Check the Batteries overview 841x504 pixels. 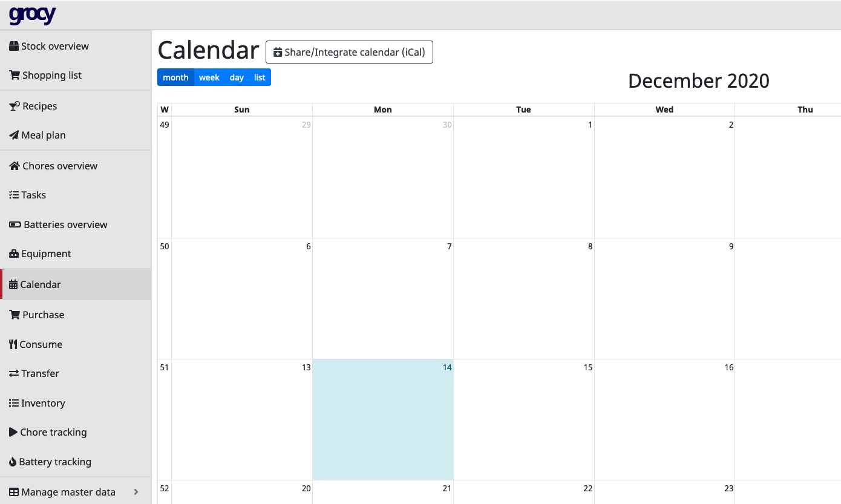65,224
